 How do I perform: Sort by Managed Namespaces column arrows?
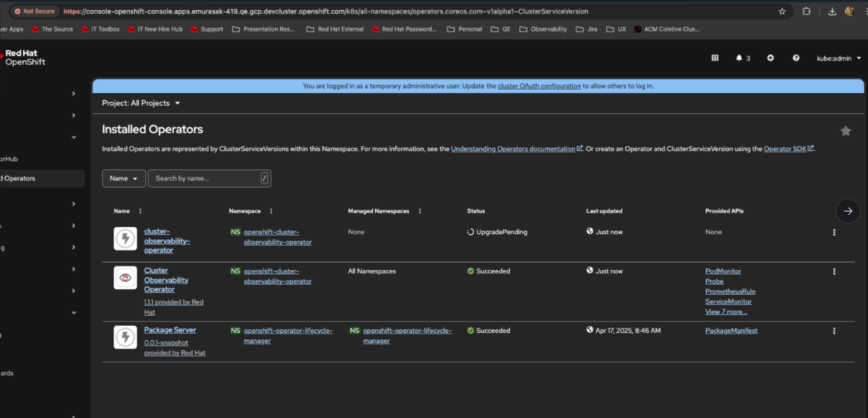coord(420,211)
